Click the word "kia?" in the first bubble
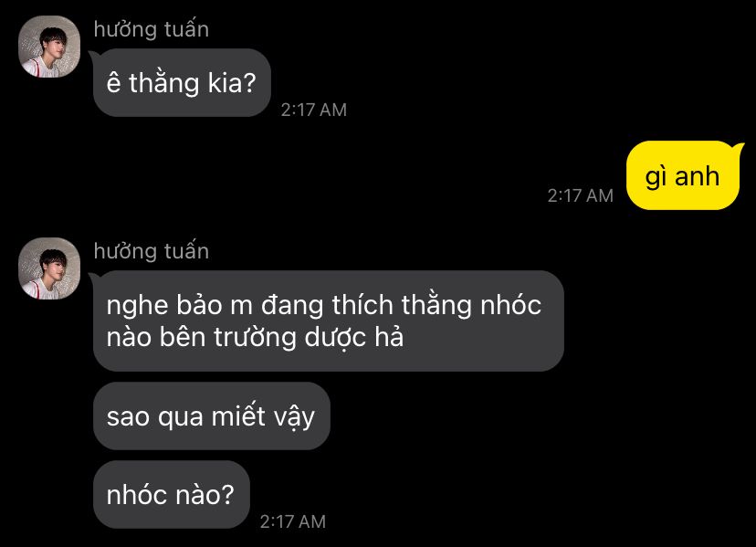This screenshot has height=547, width=756. click(232, 83)
